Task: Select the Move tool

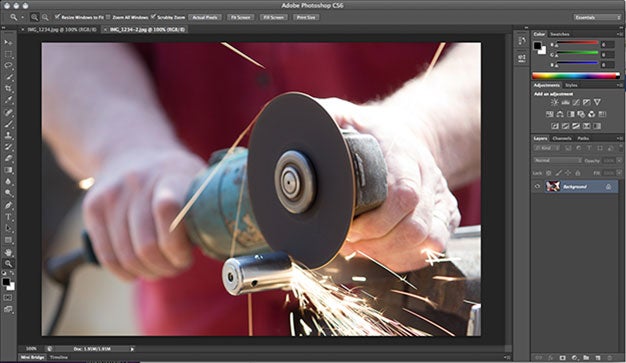Action: click(x=8, y=42)
